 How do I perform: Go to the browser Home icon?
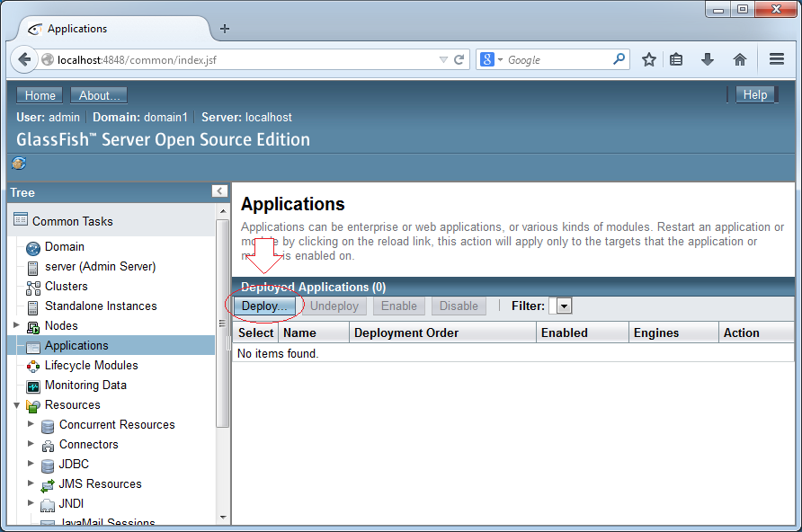pos(740,60)
